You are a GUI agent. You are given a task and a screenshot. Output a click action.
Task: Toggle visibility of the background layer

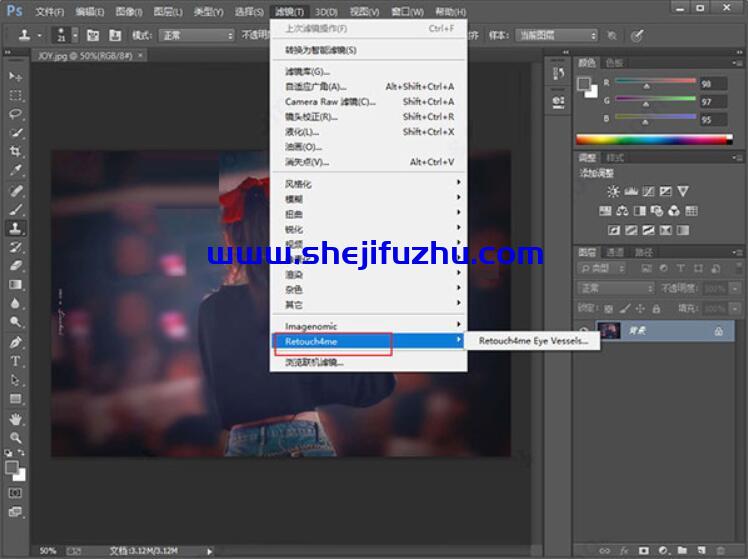[x=584, y=331]
